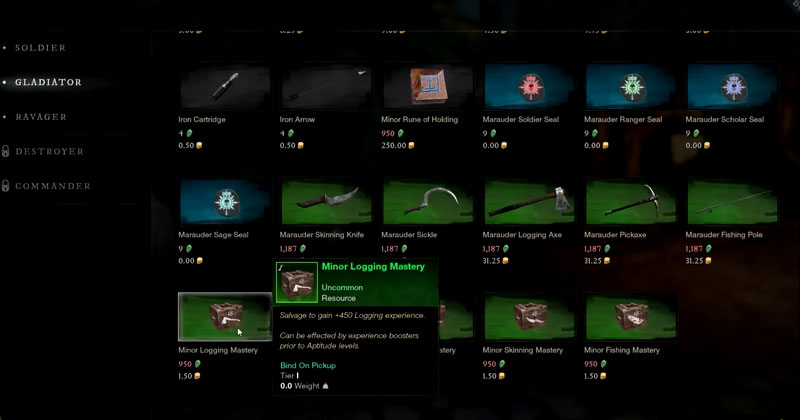Viewport: 800px width, 420px height.
Task: Open the Soldier rank tab
Action: (40, 48)
